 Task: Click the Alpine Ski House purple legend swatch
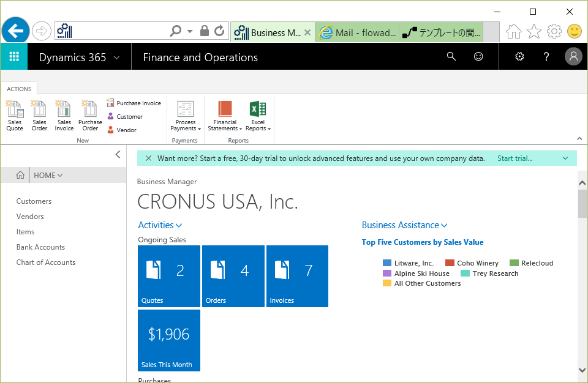[387, 273]
